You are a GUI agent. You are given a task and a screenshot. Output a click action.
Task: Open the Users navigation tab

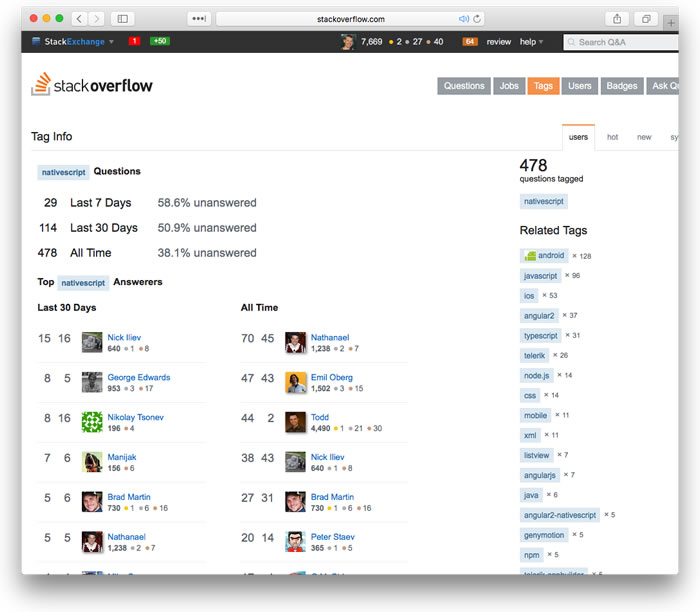579,86
